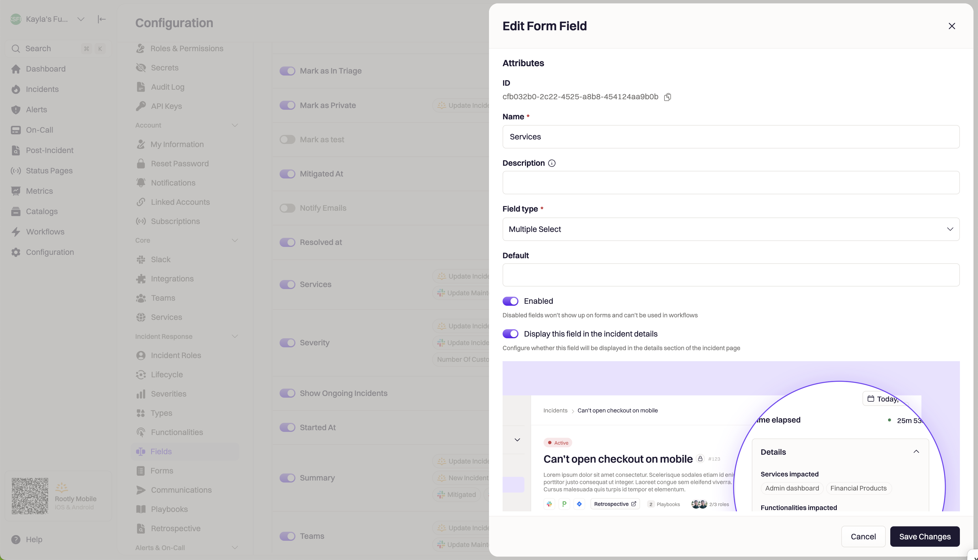Click the Description info icon
The height and width of the screenshot is (560, 978).
tap(552, 163)
